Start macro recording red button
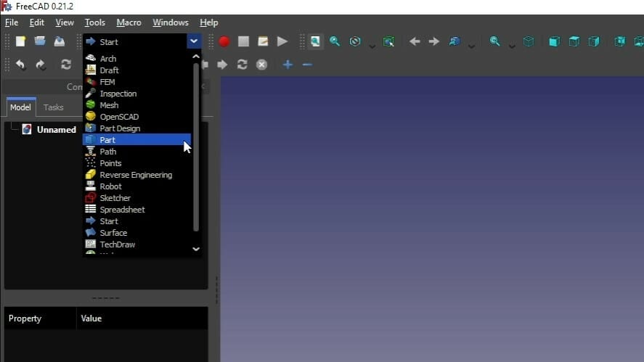This screenshot has width=644, height=362. point(224,41)
